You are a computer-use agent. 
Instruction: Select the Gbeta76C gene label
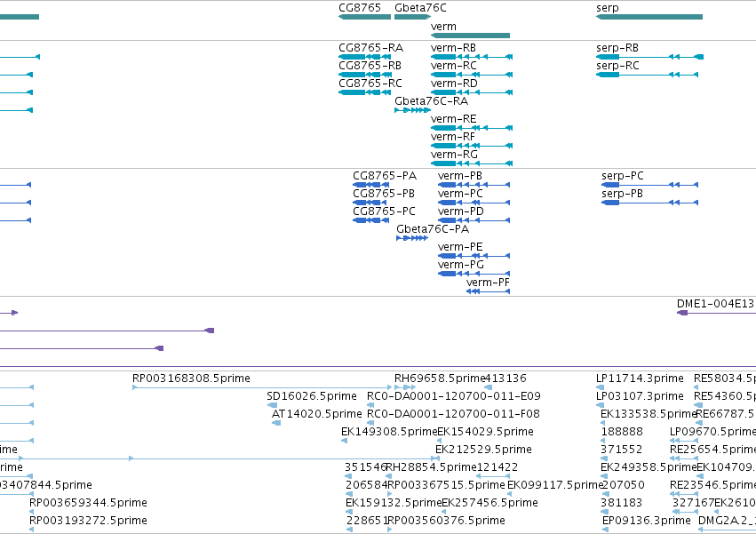(x=420, y=8)
